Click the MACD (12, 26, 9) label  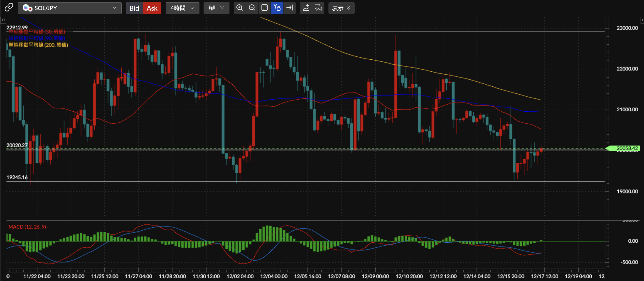coord(27,227)
